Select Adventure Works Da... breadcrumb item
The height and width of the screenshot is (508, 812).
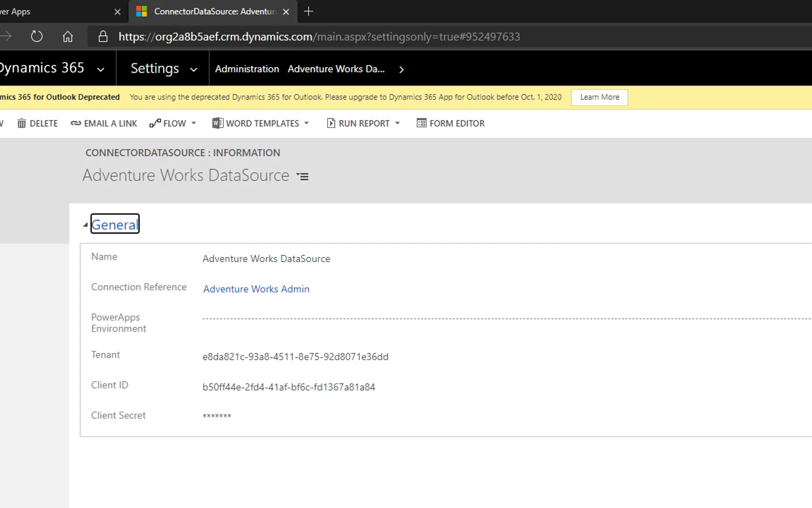coord(336,69)
